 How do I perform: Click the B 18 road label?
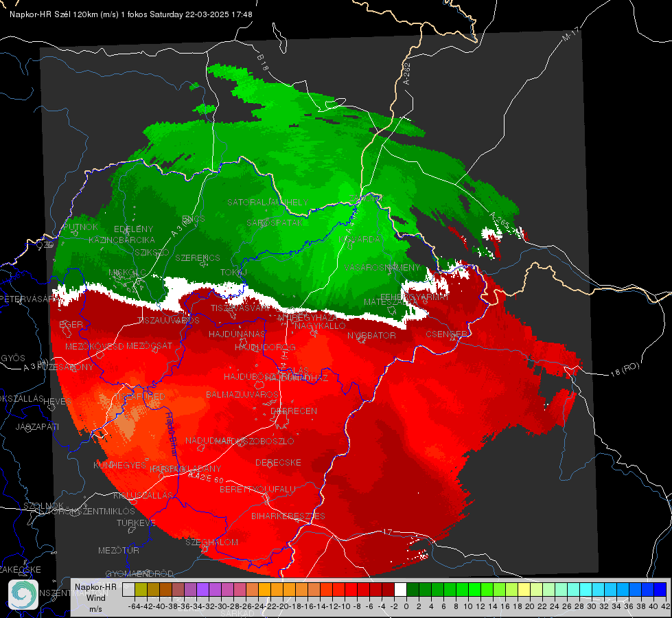pos(262,62)
